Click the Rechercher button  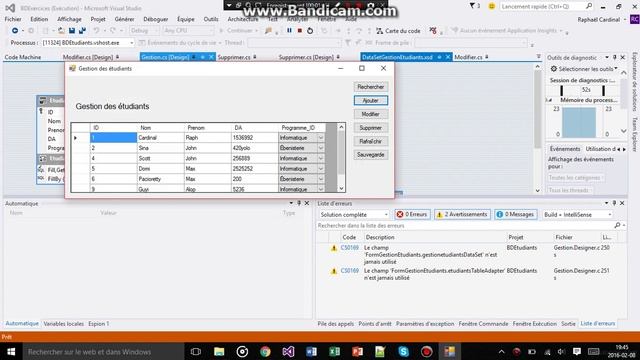(x=371, y=87)
